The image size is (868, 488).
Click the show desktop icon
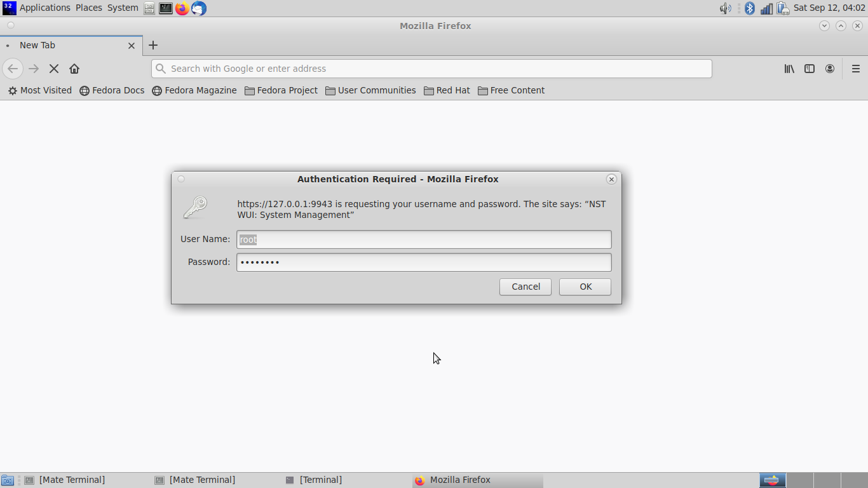7,480
